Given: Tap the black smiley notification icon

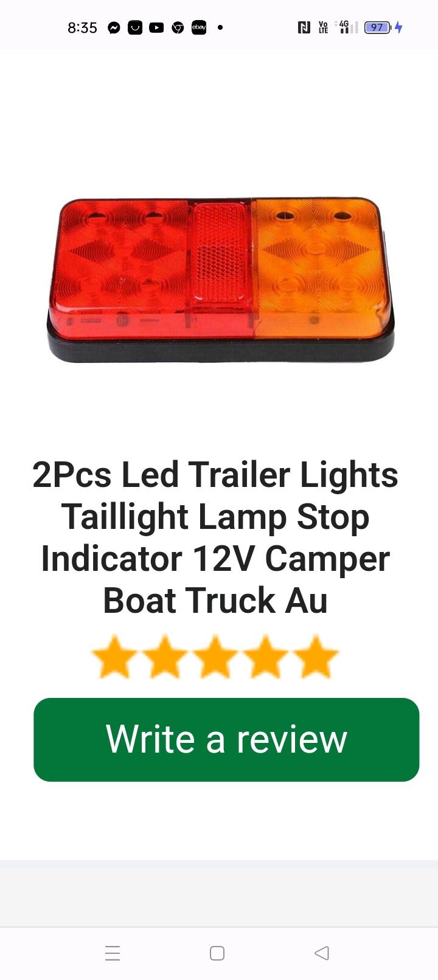Looking at the screenshot, I should coord(135,27).
